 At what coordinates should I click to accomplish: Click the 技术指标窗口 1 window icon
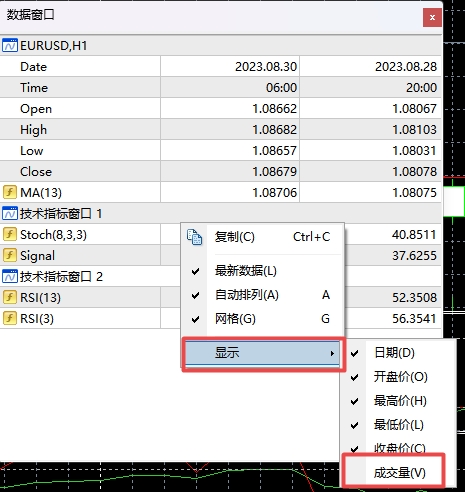(10, 213)
